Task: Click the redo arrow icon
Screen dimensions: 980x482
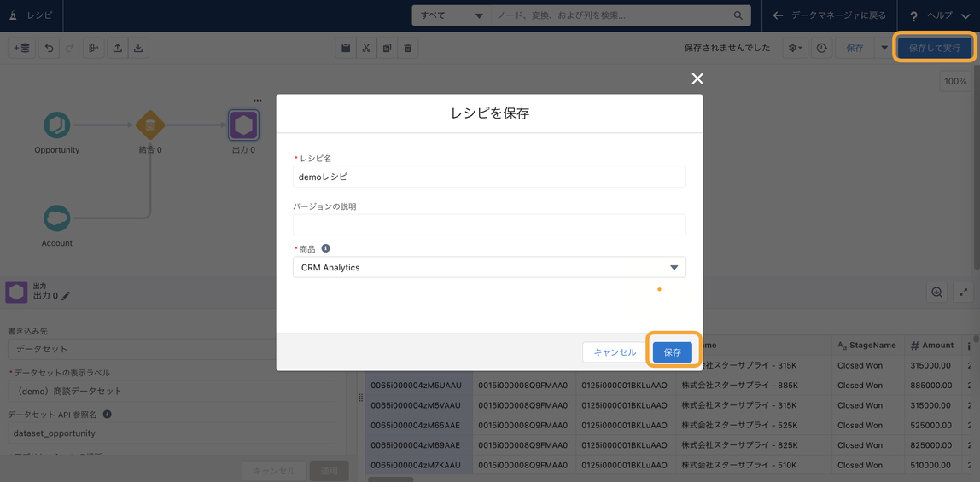Action: [69, 48]
